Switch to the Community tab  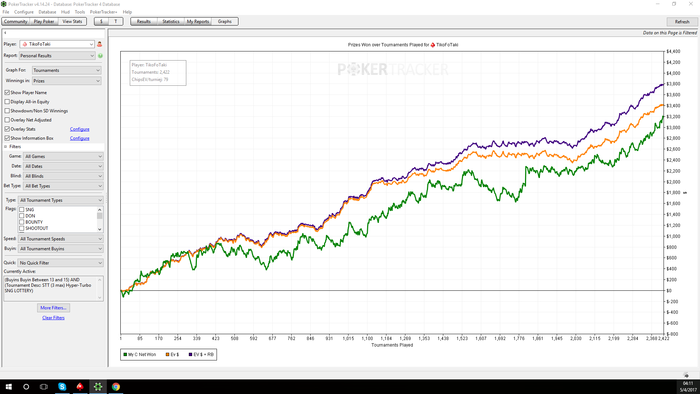pos(16,21)
